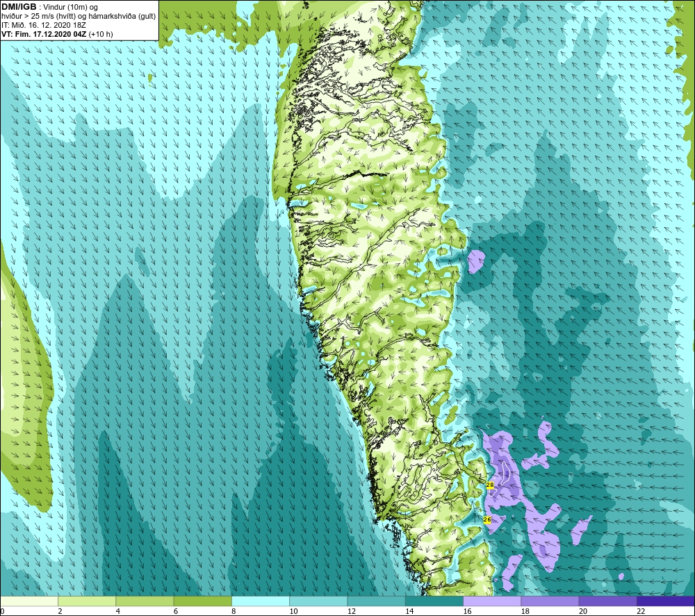Click the 10–12 m/s turquoise scale swatch
The width and height of the screenshot is (695, 616).
pyautogui.click(x=318, y=601)
